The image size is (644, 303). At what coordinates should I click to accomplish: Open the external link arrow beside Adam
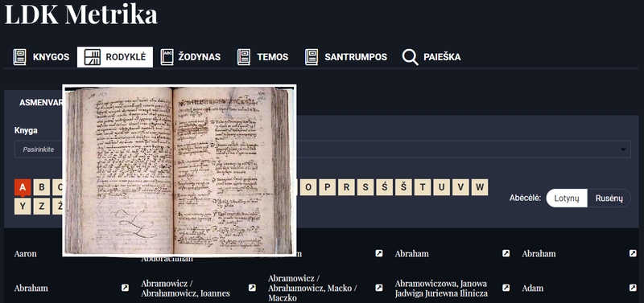(633, 288)
